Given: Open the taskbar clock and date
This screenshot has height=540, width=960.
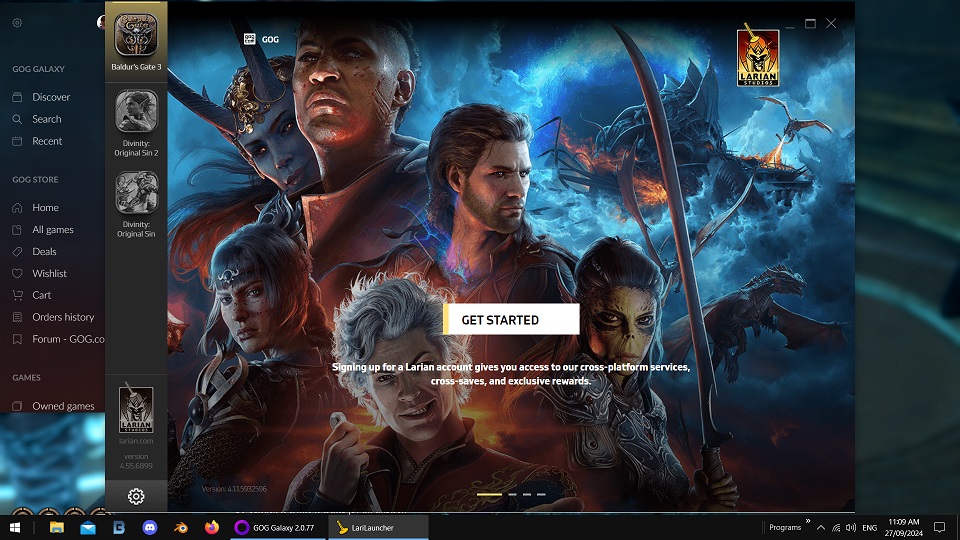Looking at the screenshot, I should tap(904, 527).
